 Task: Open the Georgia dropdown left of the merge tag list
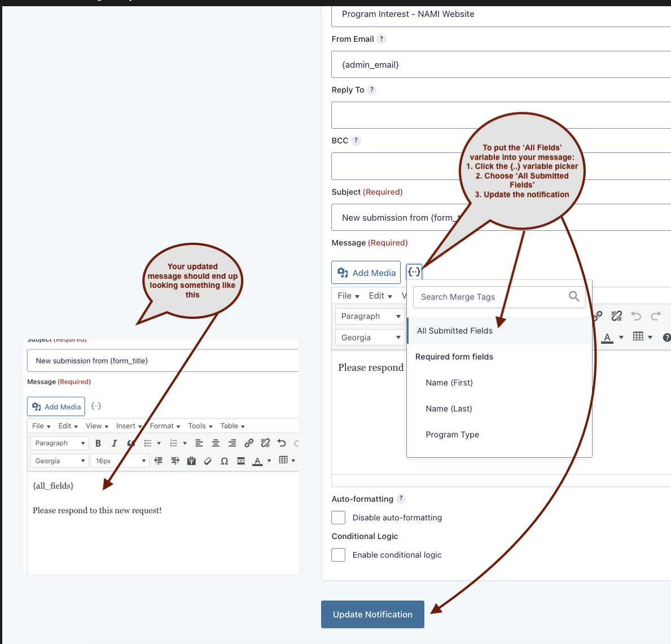pyautogui.click(x=370, y=338)
